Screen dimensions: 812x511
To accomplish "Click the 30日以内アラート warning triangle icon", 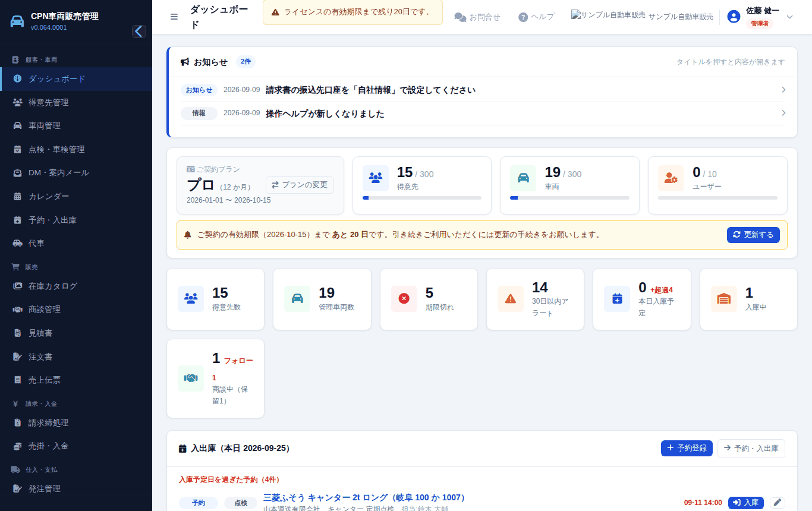I will point(511,299).
